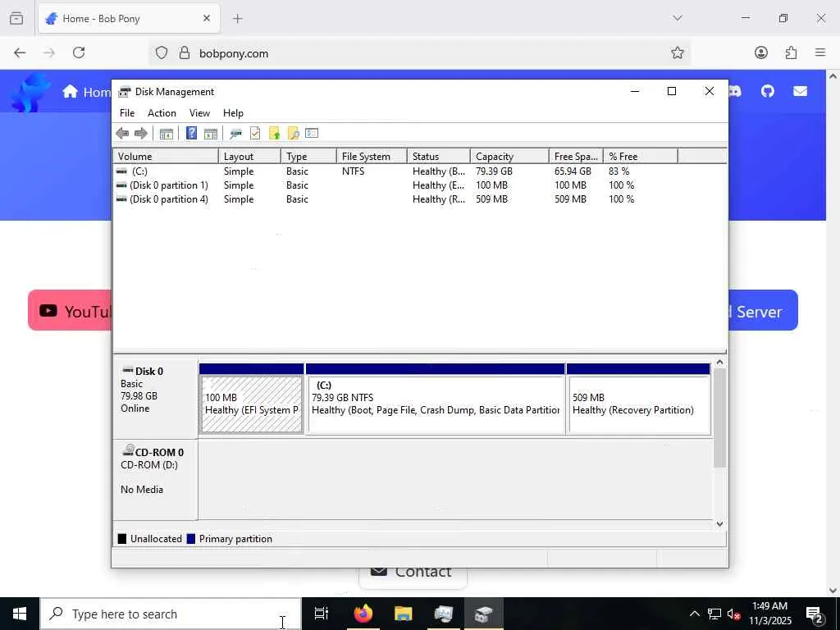
Task: Click the Forward arrow in Disk Management toolbar
Action: pyautogui.click(x=141, y=134)
